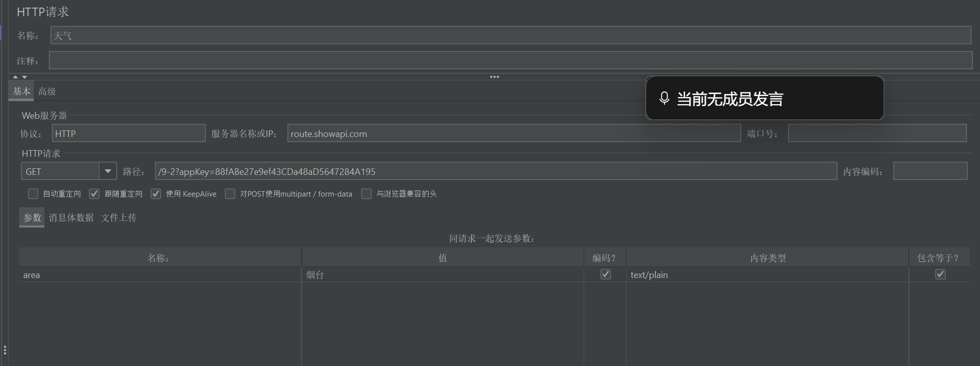Viewport: 980px width, 366px height.
Task: Select the 烟台 value cell
Action: tap(443, 274)
